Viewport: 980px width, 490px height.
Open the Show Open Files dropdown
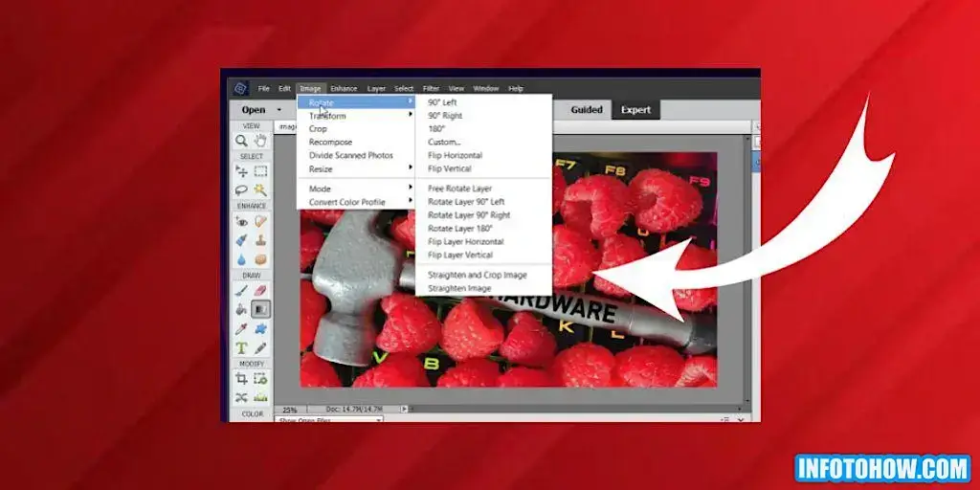coord(329,419)
